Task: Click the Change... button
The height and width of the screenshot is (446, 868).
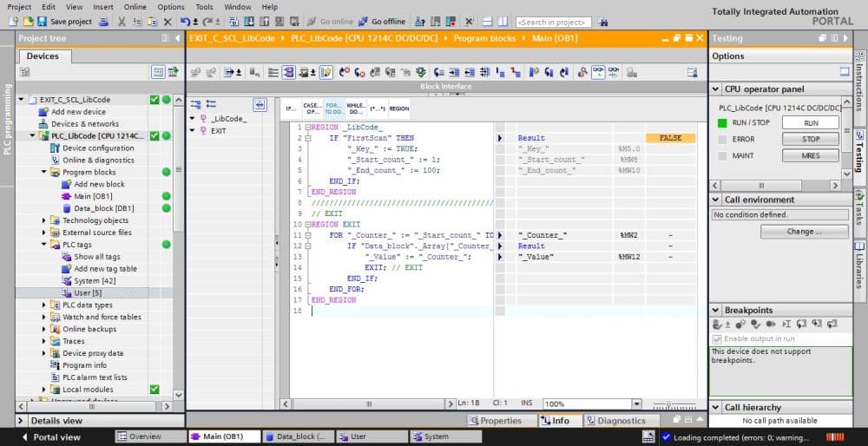Action: coord(804,232)
